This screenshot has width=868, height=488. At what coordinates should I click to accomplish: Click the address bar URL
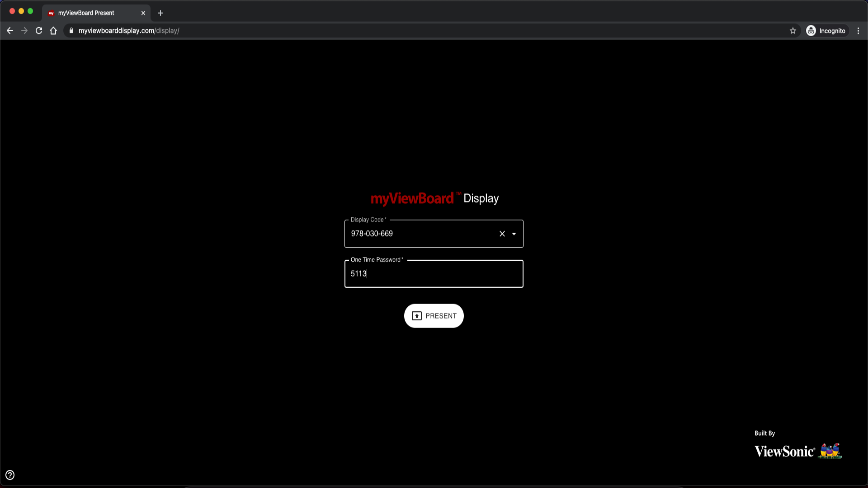[x=129, y=31]
